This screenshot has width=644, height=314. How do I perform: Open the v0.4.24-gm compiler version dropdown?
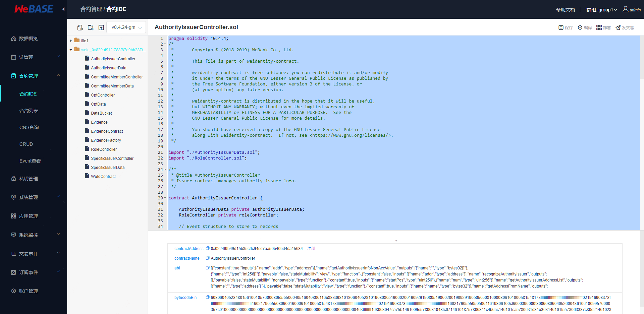[x=126, y=27]
